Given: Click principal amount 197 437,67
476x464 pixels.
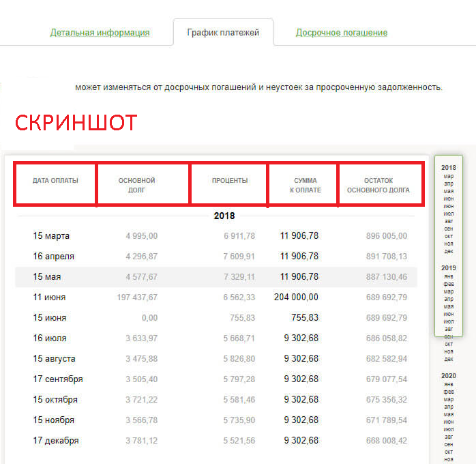Looking at the screenshot, I should 137,298.
